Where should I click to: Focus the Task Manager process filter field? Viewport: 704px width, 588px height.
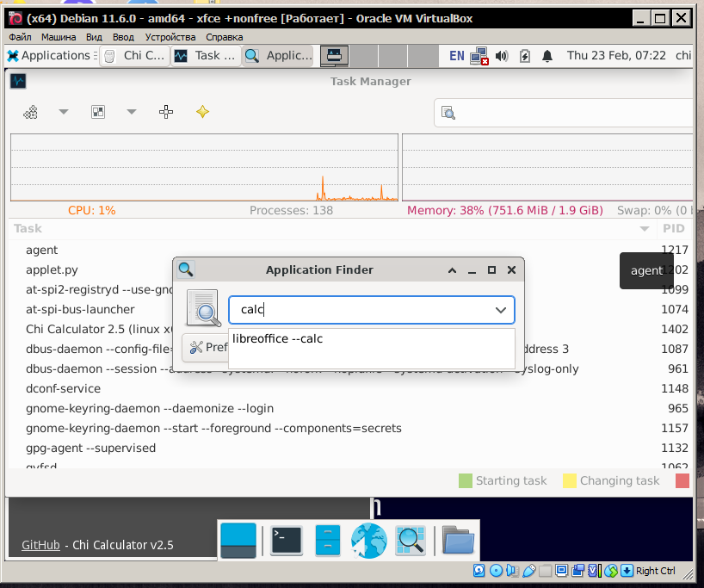565,113
